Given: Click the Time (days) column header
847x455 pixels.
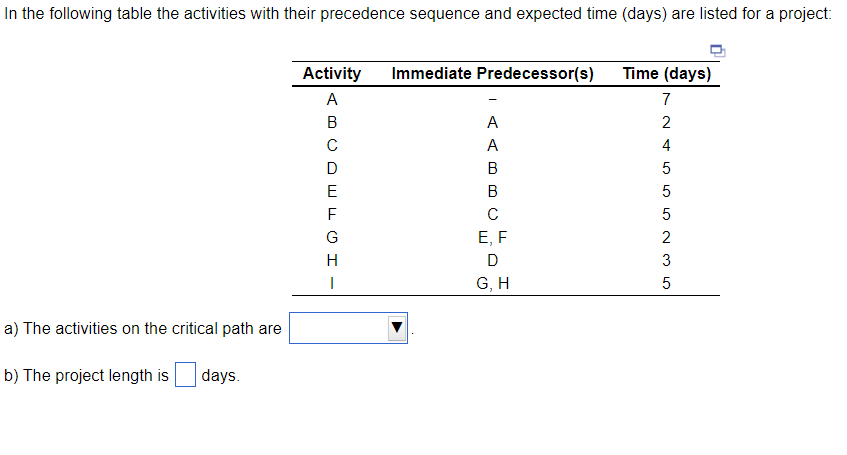Looking at the screenshot, I should [x=667, y=73].
